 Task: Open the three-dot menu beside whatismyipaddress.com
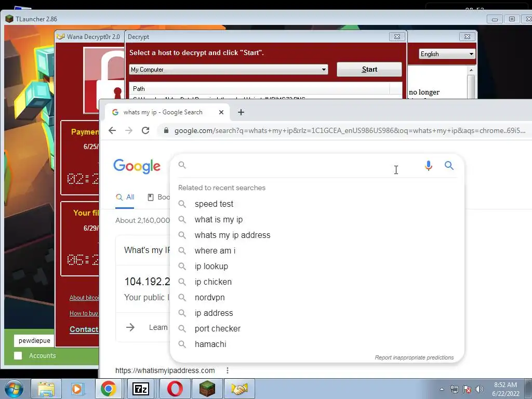pos(228,370)
